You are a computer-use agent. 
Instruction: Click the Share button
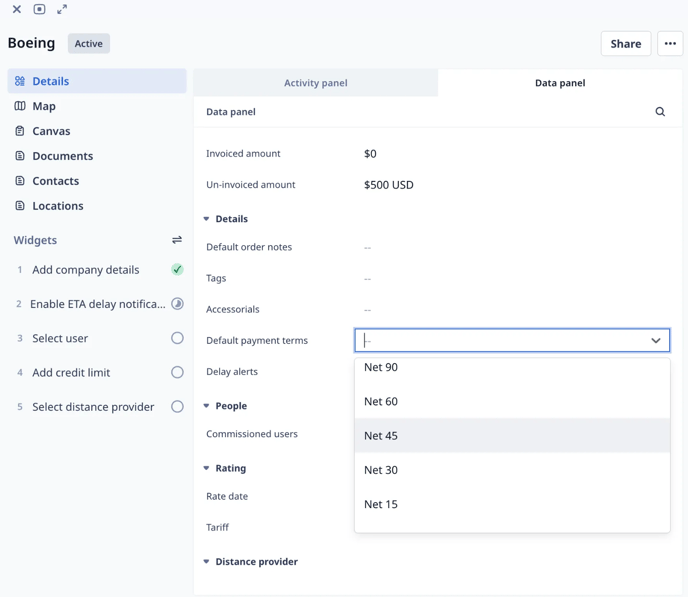coord(626,43)
